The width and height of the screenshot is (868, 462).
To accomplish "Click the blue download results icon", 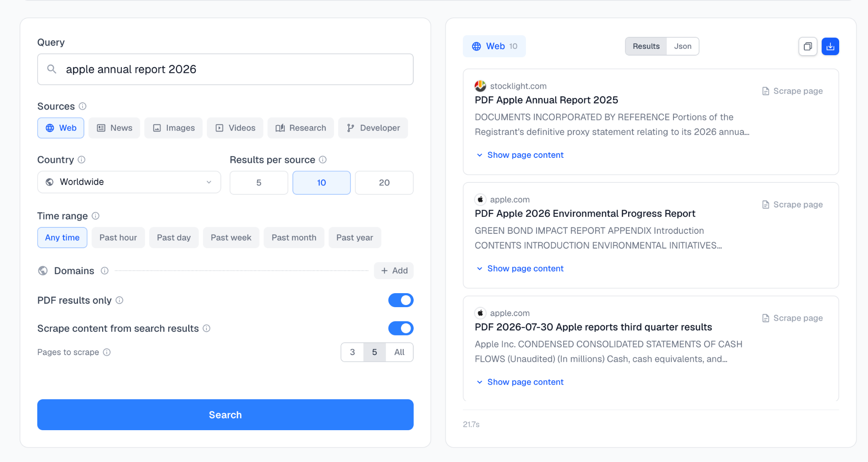I will pyautogui.click(x=830, y=46).
